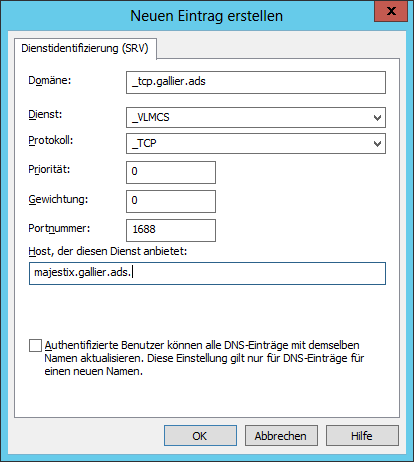Click the Portnummer: label
The height and width of the screenshot is (462, 414).
(x=59, y=228)
